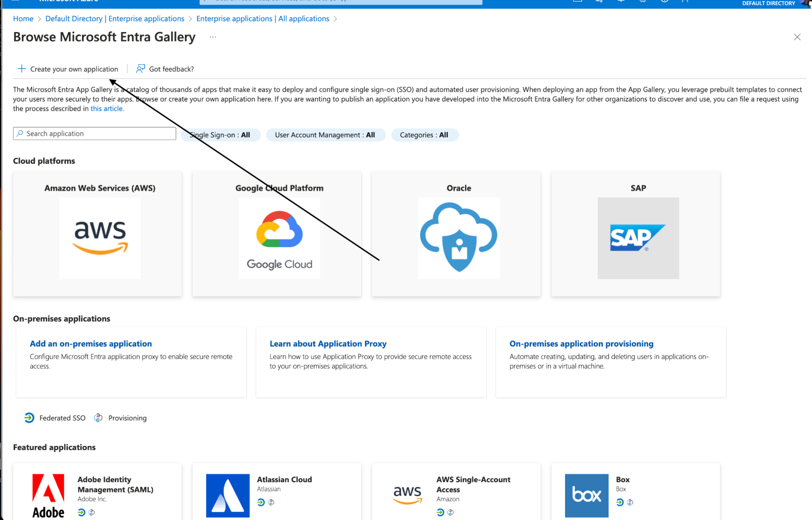Open the Single Sign-on filter
Viewport: 812px width, 520px height.
(x=220, y=135)
